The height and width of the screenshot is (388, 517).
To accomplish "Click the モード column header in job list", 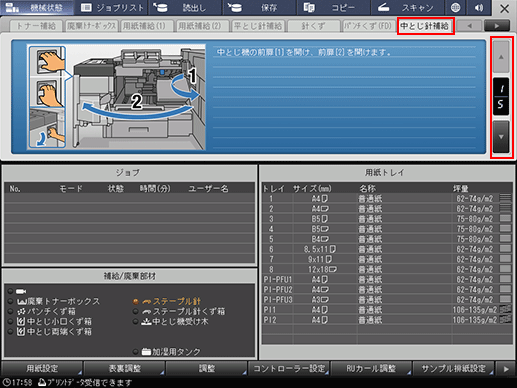I will (x=71, y=189).
